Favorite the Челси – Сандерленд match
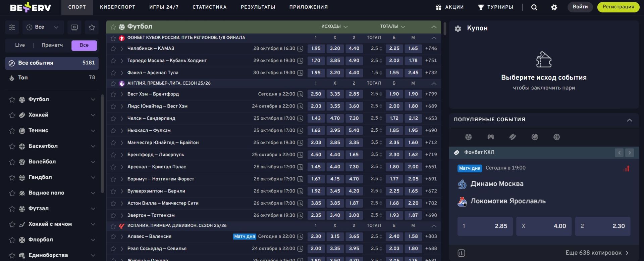 pyautogui.click(x=113, y=119)
